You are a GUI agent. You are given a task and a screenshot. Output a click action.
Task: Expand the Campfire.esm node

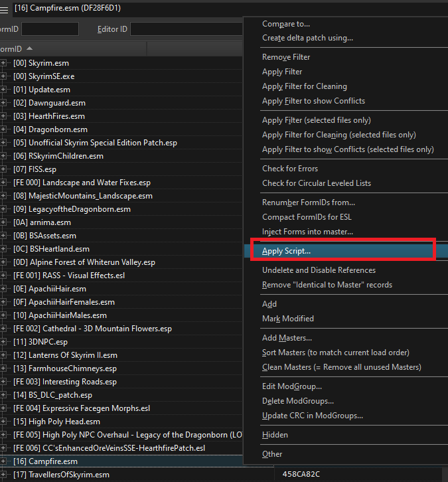point(3,461)
